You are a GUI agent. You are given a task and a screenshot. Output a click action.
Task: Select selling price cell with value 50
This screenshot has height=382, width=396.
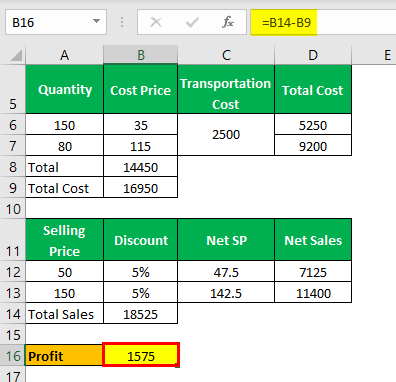(65, 272)
